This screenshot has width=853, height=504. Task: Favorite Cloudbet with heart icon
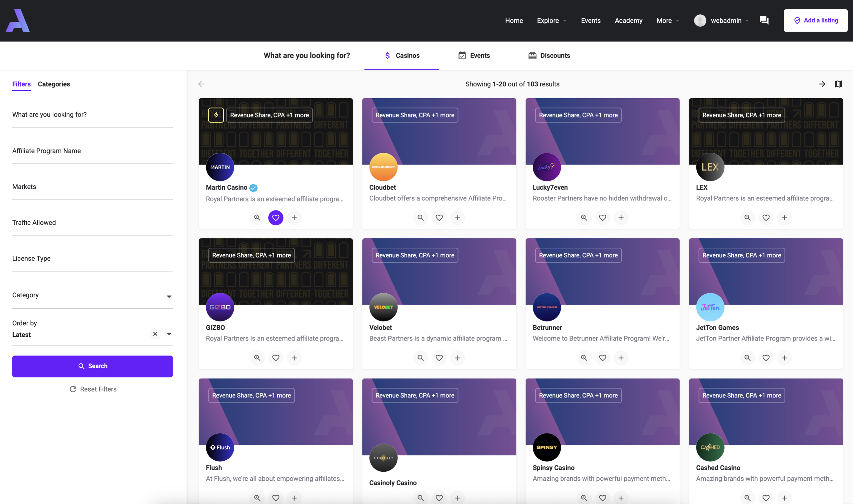point(439,218)
